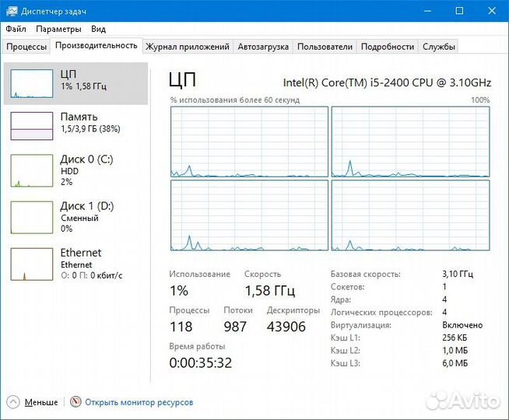Switch to the Журнал приложений tab
Image resolution: width=509 pixels, height=420 pixels.
(x=188, y=47)
